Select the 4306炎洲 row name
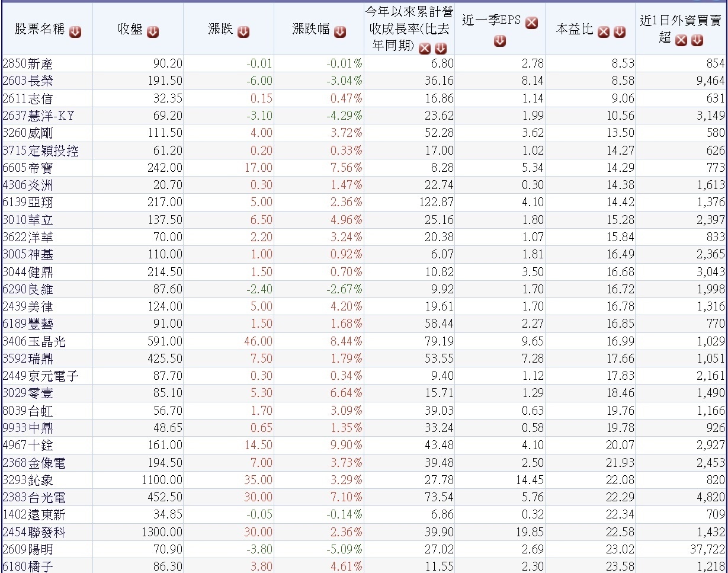 pos(27,185)
